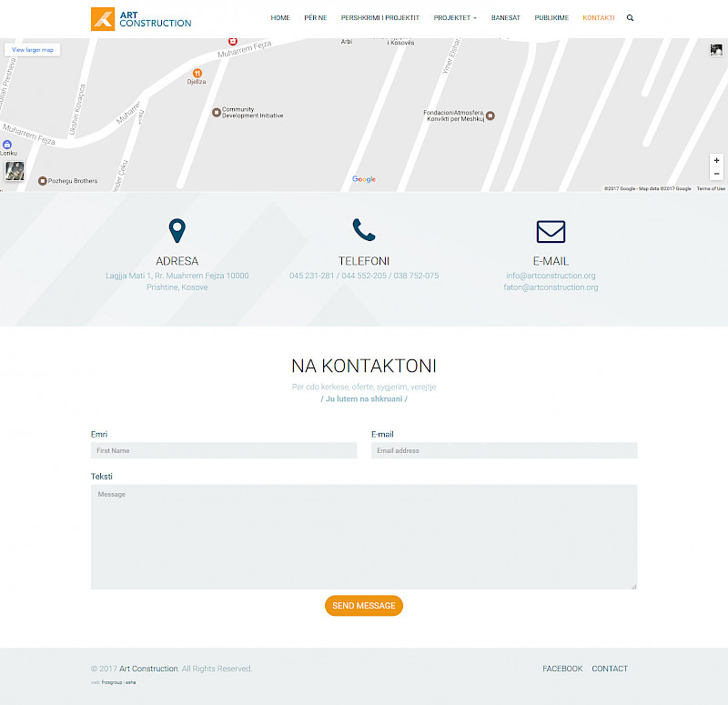Select the Pozhegu Brothers map marker
The image size is (728, 705).
pos(42,180)
